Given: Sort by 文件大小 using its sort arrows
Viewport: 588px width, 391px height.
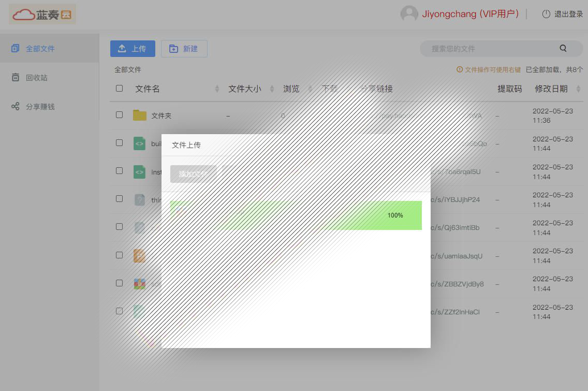Looking at the screenshot, I should click(272, 89).
